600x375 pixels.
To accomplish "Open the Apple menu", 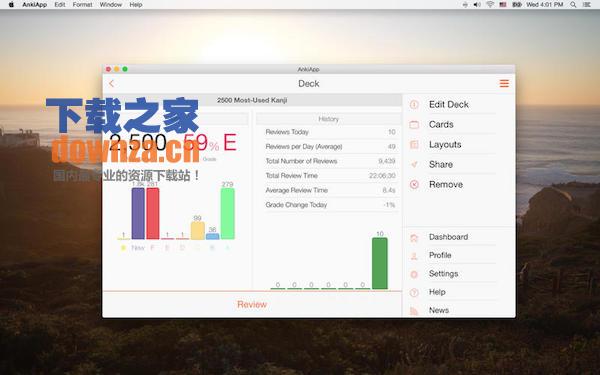I will (11, 5).
